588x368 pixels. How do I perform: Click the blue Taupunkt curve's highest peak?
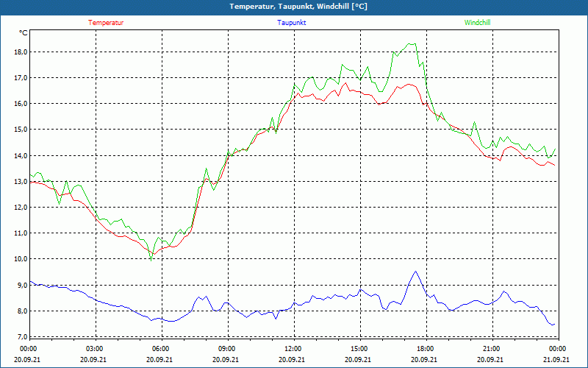tap(416, 272)
